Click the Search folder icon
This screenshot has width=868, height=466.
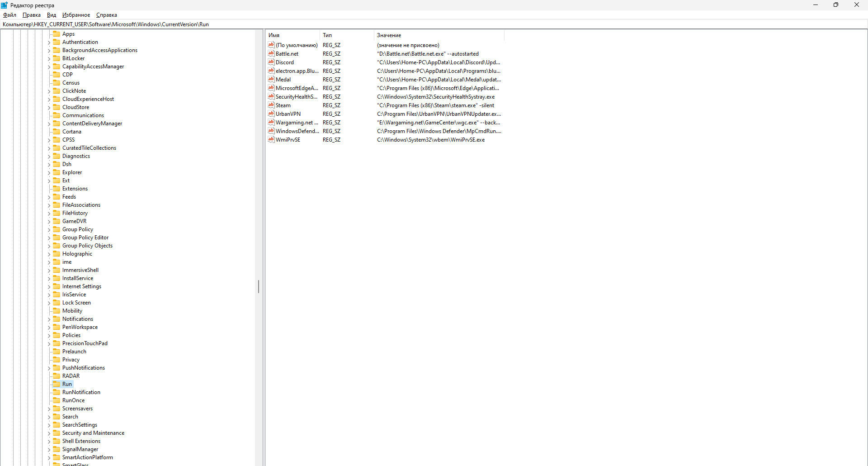point(57,416)
